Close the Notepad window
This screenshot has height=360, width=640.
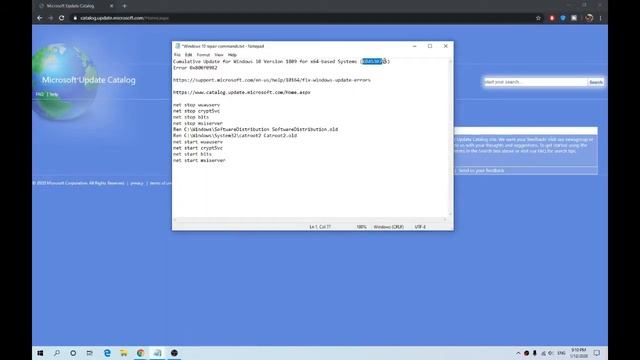pos(446,46)
